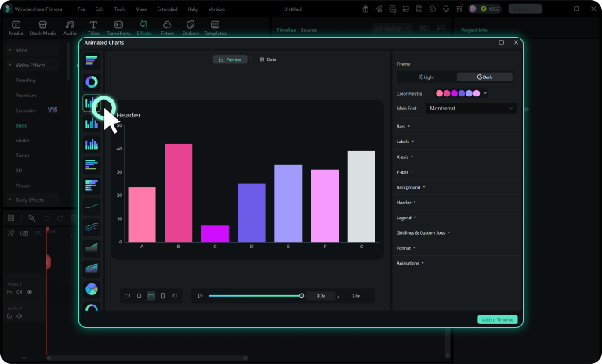Open the Stickers panel

click(190, 28)
